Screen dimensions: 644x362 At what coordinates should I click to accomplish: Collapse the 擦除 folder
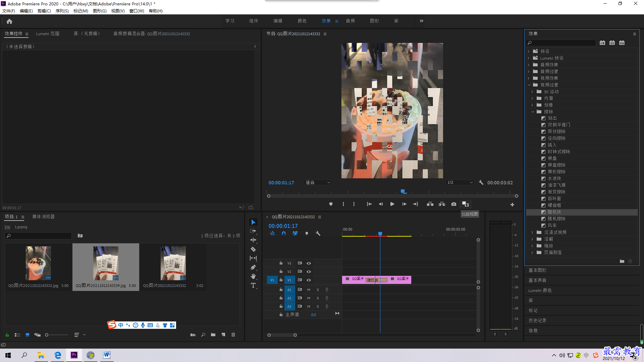pos(533,112)
